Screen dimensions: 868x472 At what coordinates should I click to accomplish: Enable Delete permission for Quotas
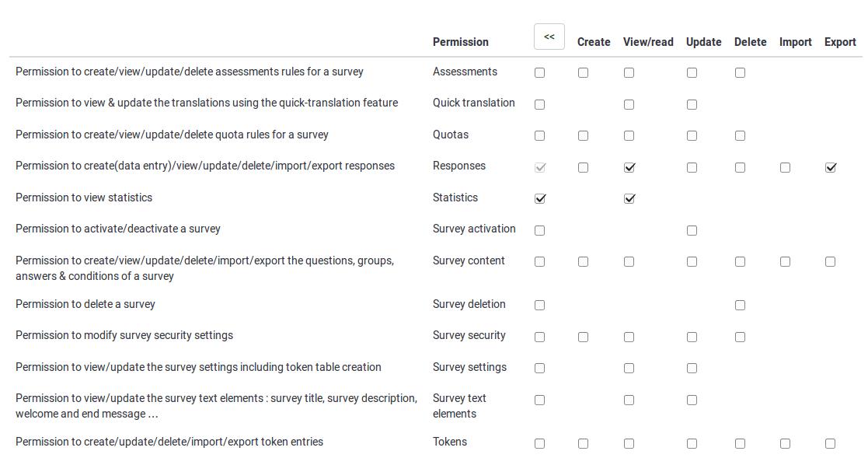point(740,135)
